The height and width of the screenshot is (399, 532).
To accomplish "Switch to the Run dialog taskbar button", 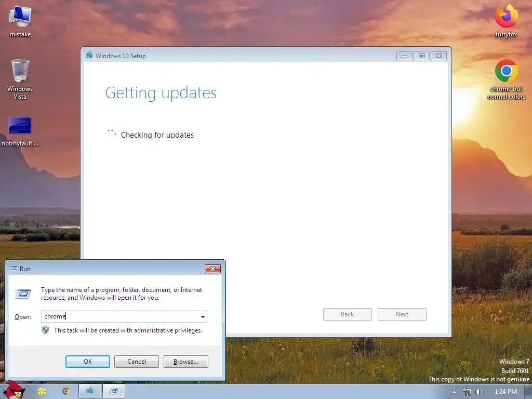I will 114,392.
